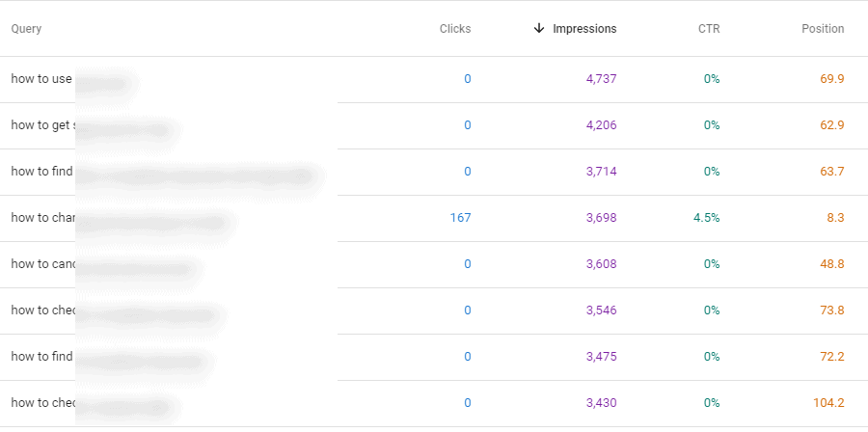The image size is (868, 432).
Task: Click the 4.5% CTR value
Action: click(x=706, y=218)
